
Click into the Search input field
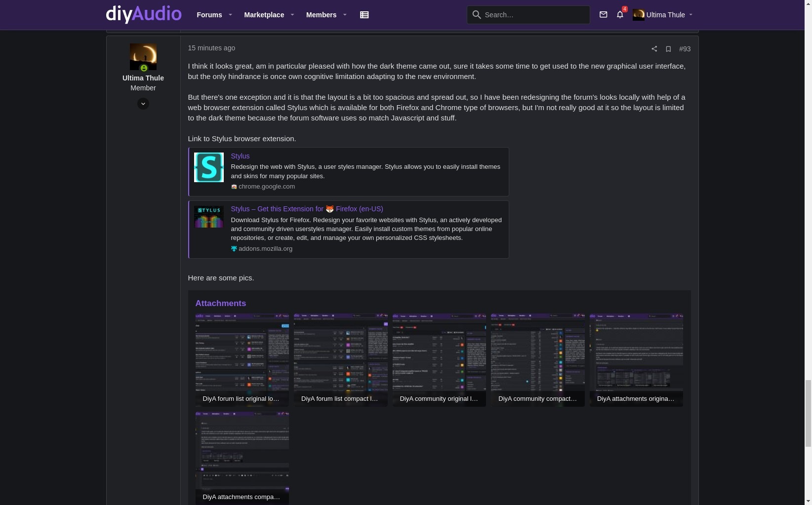528,15
